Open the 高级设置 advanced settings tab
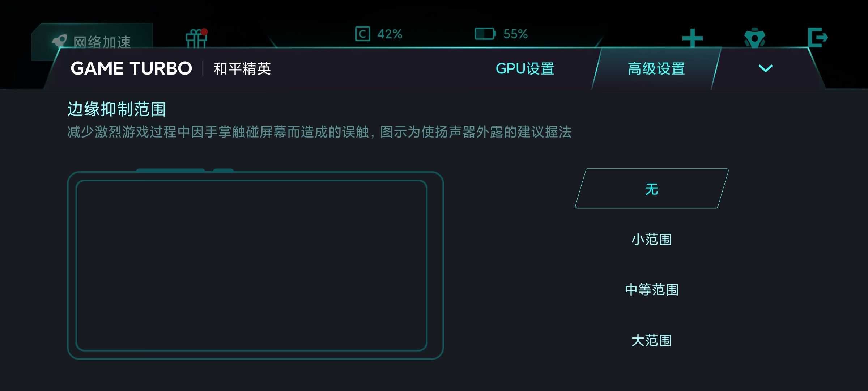 (x=656, y=69)
